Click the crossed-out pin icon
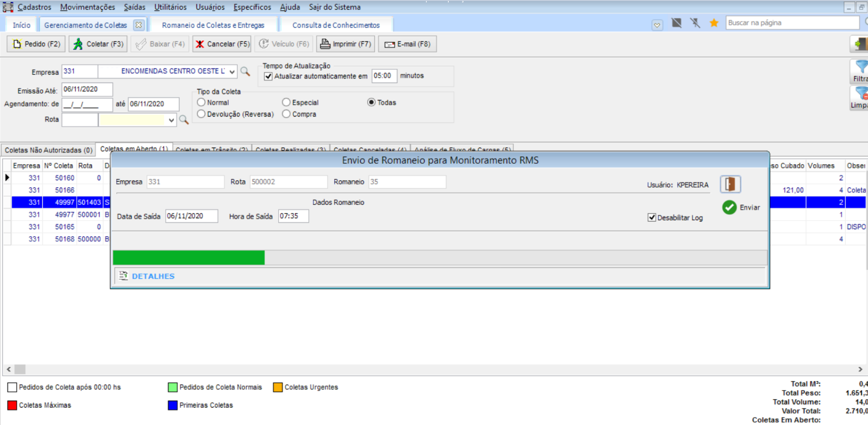 click(x=695, y=23)
